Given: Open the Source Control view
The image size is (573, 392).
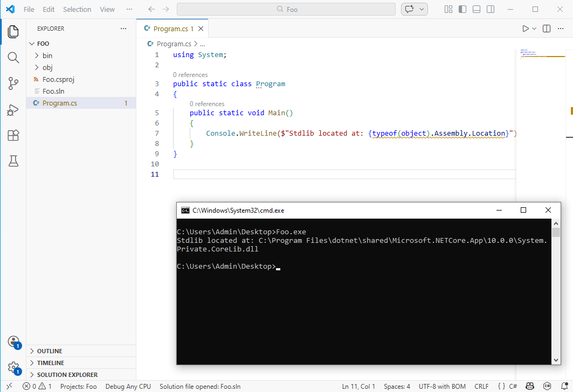Looking at the screenshot, I should [x=13, y=83].
